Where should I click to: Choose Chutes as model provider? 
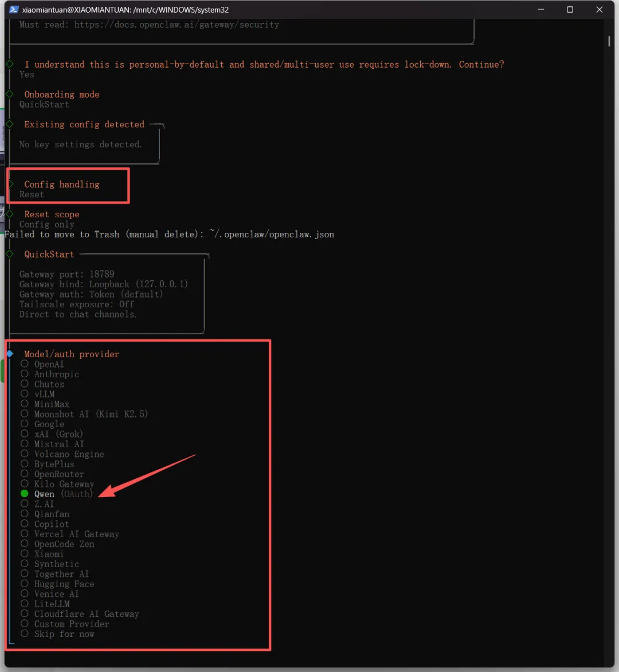[42, 384]
